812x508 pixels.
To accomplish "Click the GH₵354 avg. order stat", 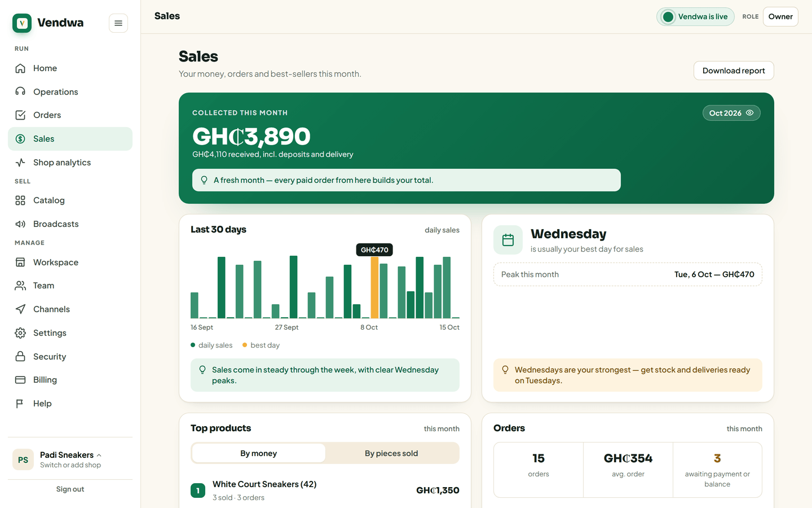I will [x=628, y=470].
